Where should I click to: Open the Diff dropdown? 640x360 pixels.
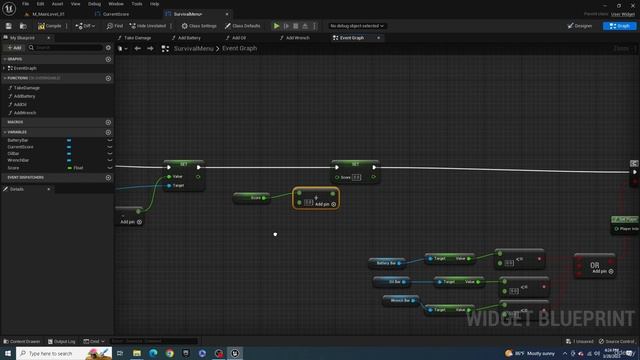[x=85, y=26]
